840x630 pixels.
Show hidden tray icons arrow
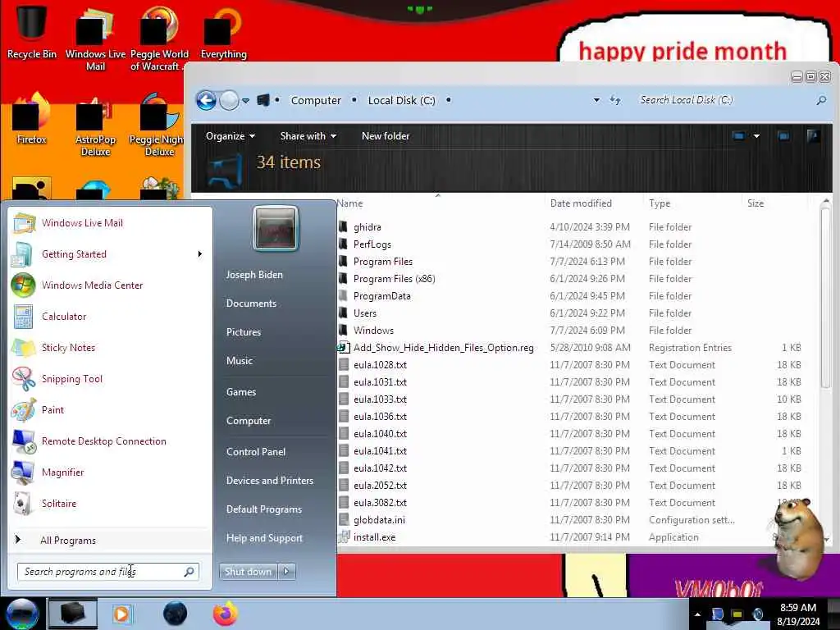pyautogui.click(x=697, y=614)
